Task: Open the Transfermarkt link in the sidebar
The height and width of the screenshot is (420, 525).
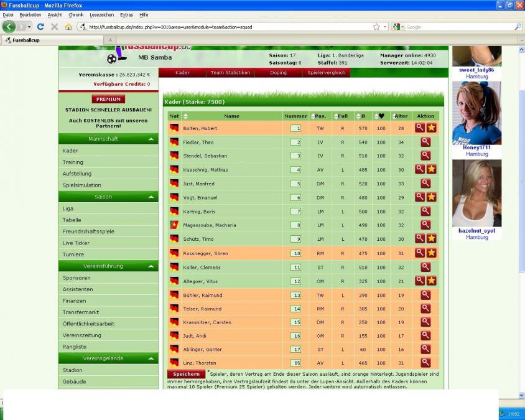Action: click(x=81, y=312)
